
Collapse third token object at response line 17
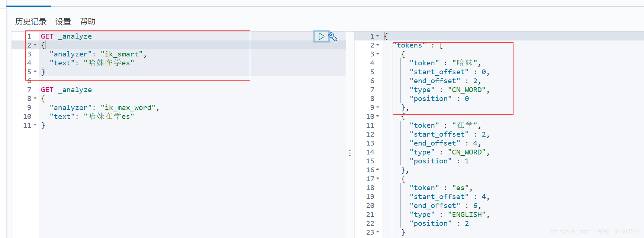378,179
